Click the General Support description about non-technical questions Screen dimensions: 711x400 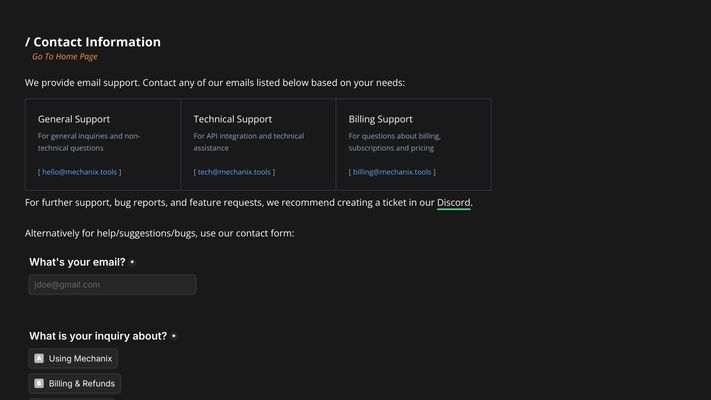89,142
